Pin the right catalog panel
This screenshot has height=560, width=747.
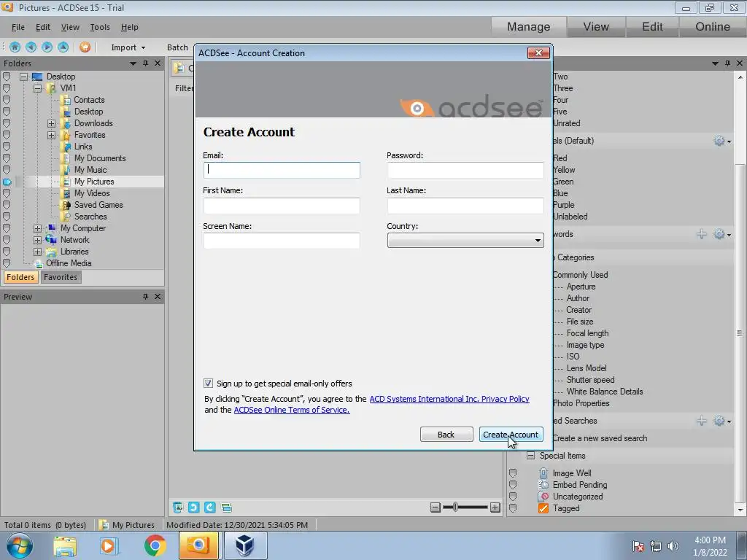[727, 63]
